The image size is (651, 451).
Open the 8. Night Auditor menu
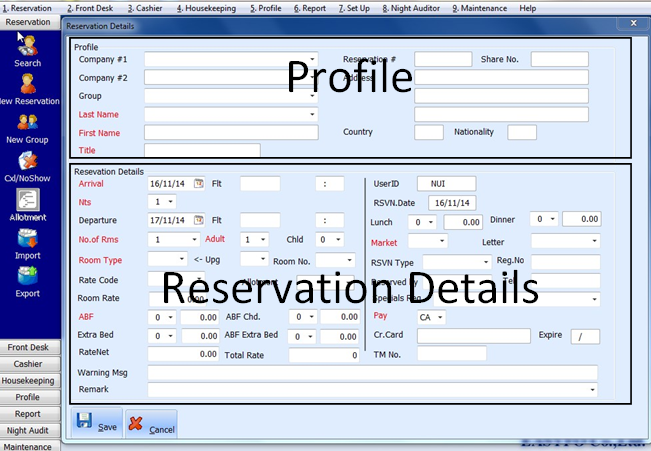pos(411,8)
